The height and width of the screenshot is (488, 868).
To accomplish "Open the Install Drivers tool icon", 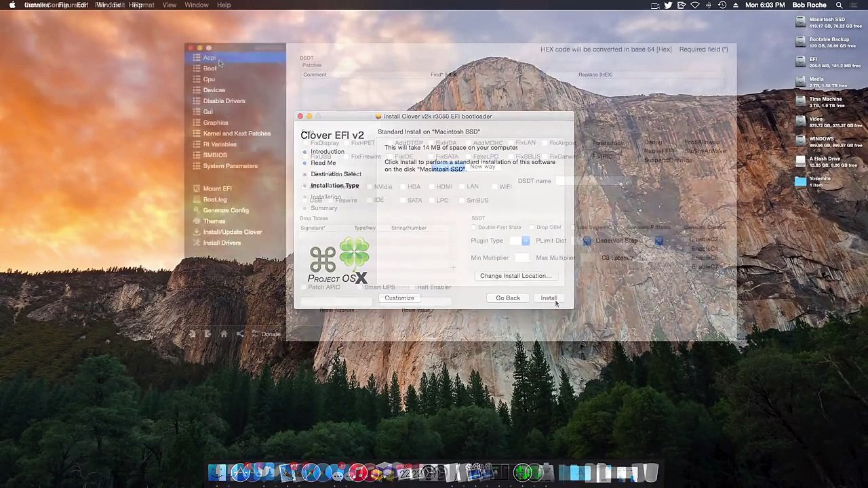I will click(197, 243).
